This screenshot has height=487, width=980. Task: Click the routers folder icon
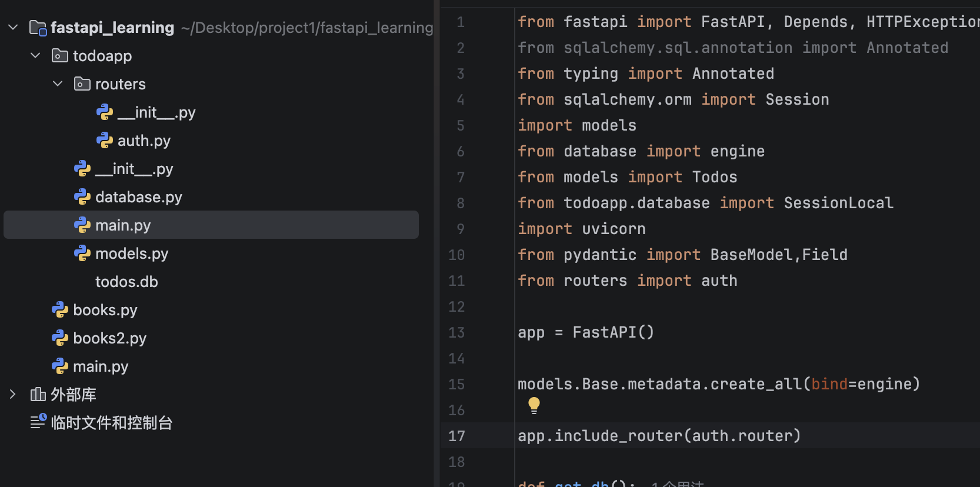coord(82,84)
